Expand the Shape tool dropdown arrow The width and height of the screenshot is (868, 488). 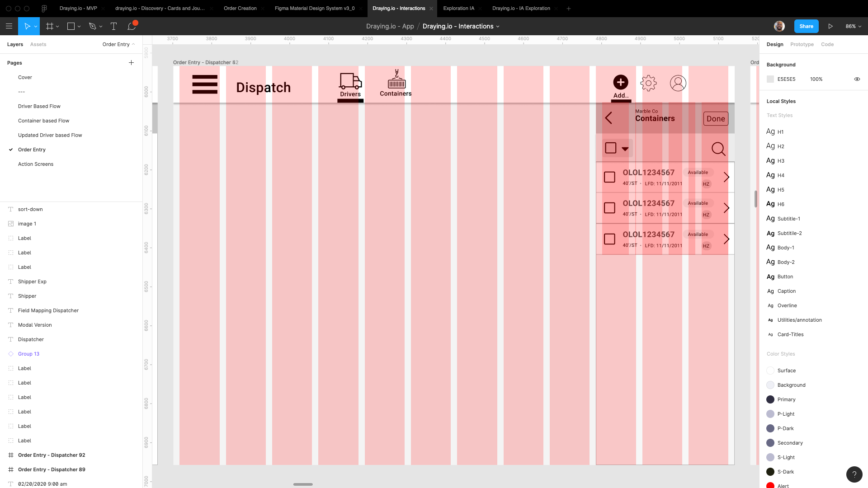click(79, 27)
